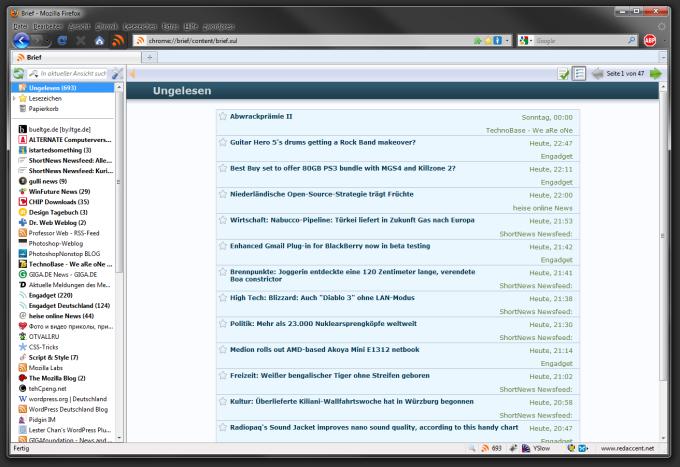Go to next page green arrow
Image resolution: width=680 pixels, height=467 pixels.
click(656, 74)
